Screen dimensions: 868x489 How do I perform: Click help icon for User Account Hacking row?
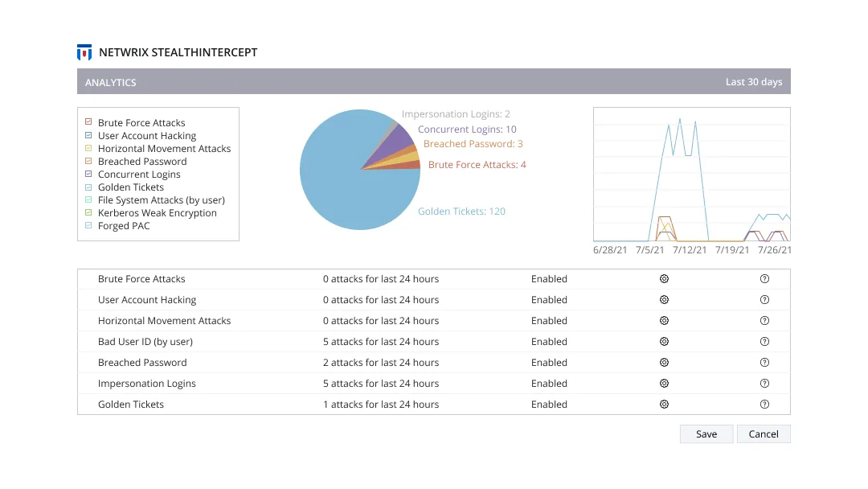(764, 300)
